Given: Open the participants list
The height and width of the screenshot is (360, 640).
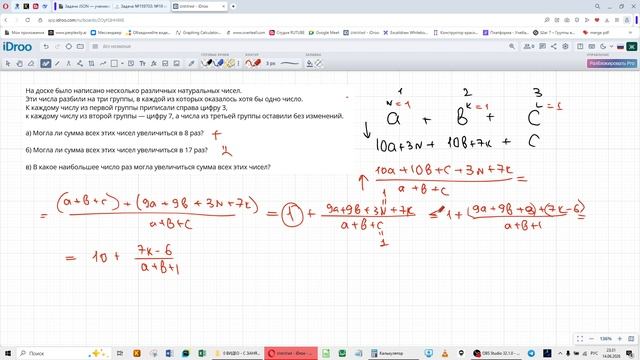Looking at the screenshot, I should click(x=529, y=47).
